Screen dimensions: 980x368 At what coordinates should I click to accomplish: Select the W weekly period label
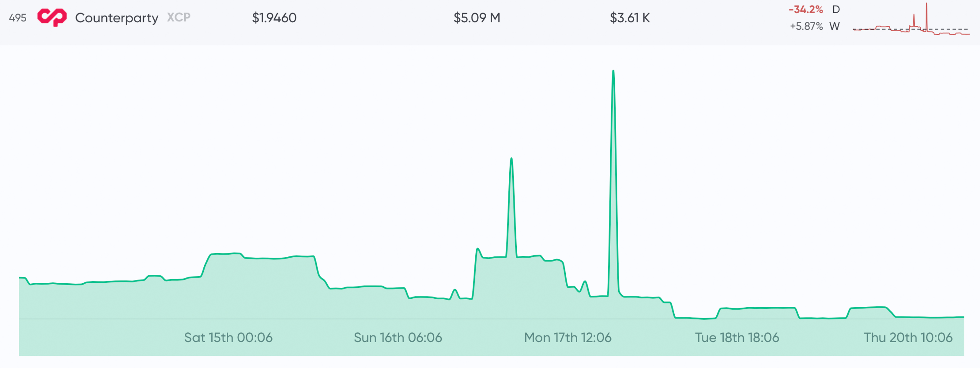(835, 26)
